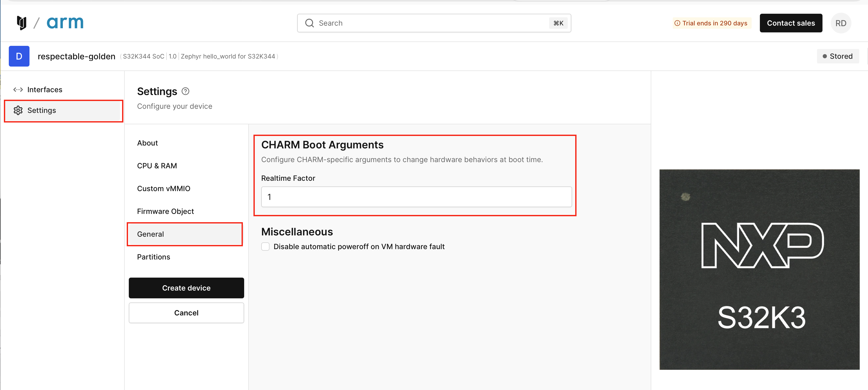Screen dimensions: 868x390
Task: Click the NXP S32K3 chip image
Action: pyautogui.click(x=759, y=269)
